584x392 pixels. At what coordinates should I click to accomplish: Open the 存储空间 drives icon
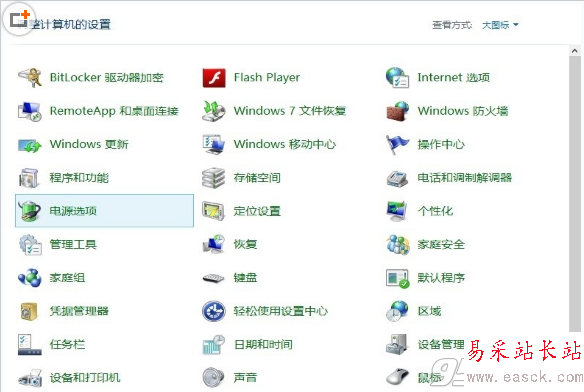[214, 178]
